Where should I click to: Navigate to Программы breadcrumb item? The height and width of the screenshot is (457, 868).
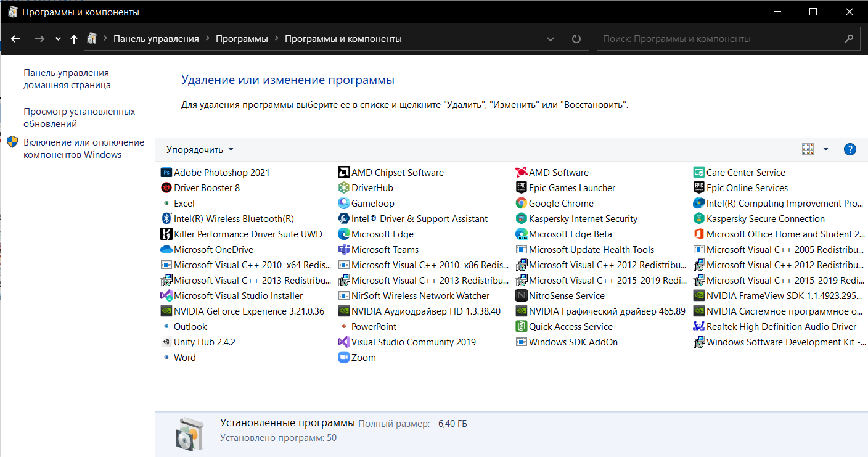[x=242, y=39]
